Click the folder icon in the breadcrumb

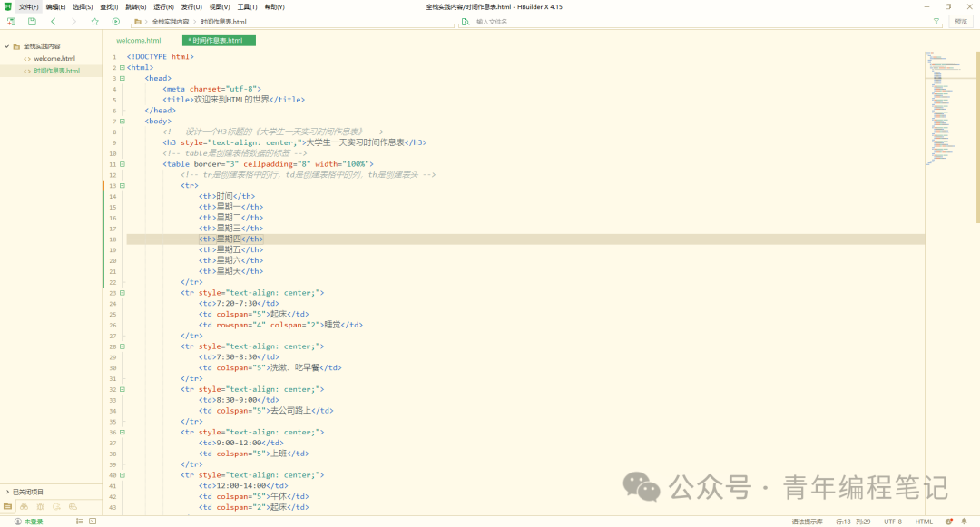click(138, 21)
